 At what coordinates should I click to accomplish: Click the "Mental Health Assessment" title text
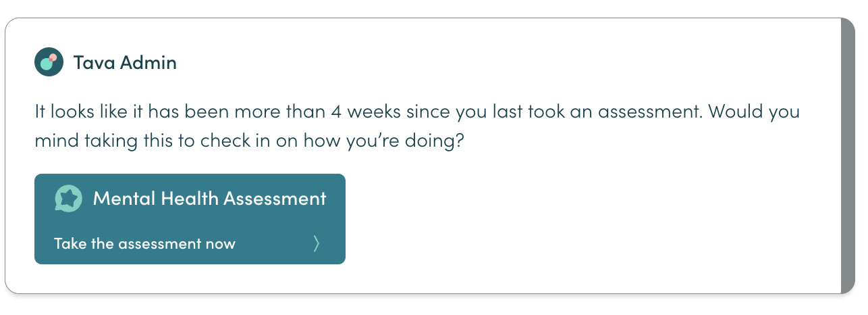click(209, 199)
